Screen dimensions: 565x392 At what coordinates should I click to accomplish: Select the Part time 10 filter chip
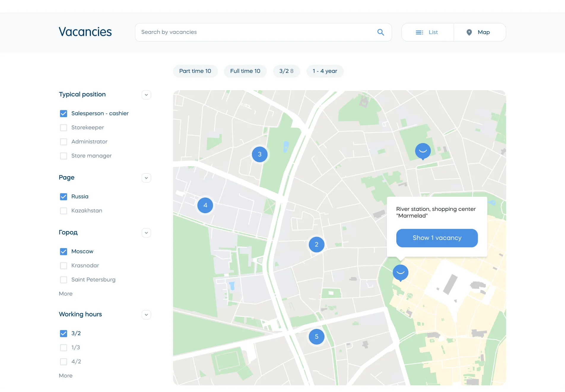(x=195, y=71)
